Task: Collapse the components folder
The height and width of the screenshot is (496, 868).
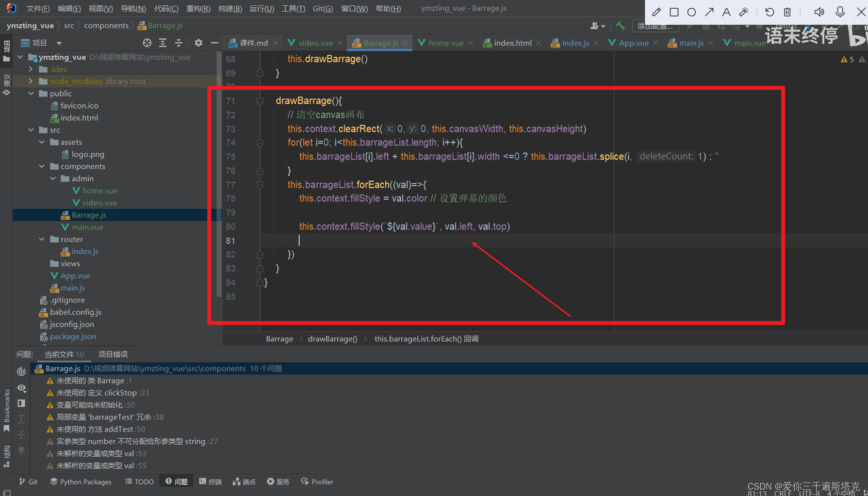Action: coord(42,166)
